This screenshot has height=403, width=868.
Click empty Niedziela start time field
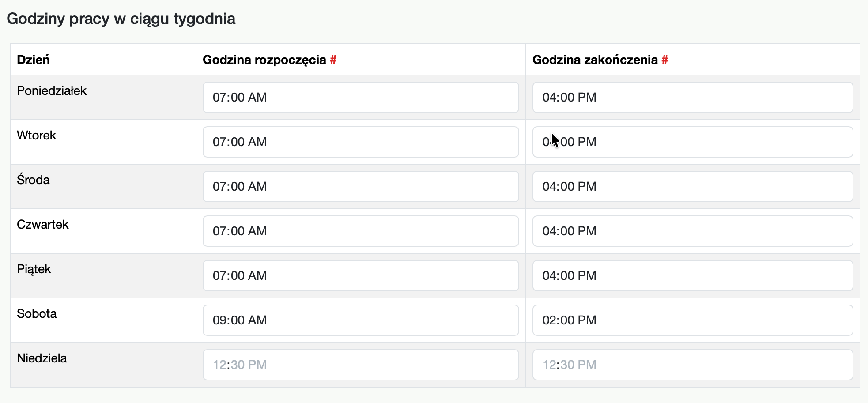pos(360,365)
